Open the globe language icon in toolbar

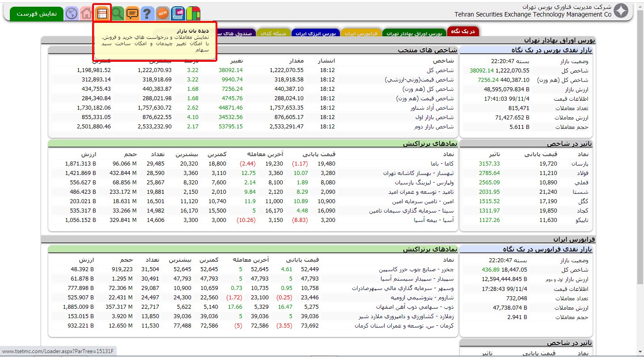tap(72, 13)
